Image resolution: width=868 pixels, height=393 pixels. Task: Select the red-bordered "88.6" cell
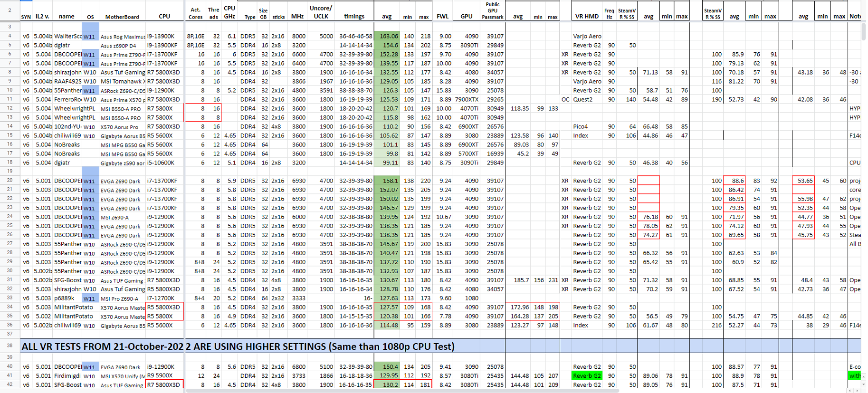point(734,181)
